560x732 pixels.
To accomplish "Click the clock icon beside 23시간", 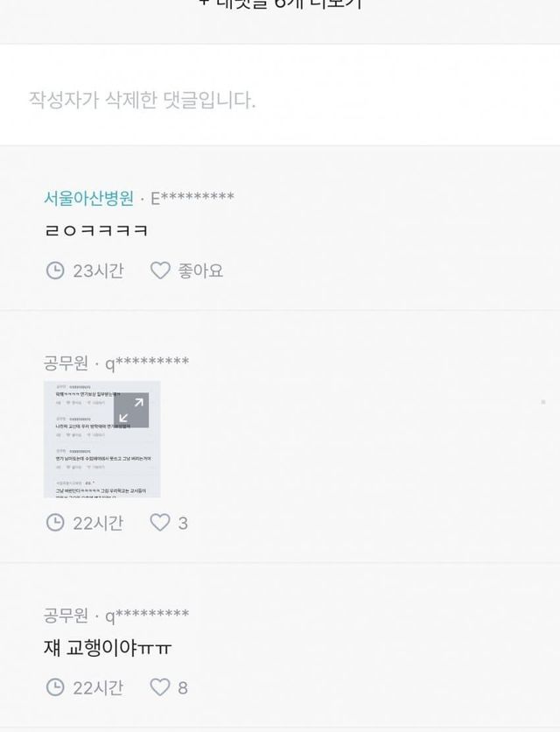I will point(55,271).
